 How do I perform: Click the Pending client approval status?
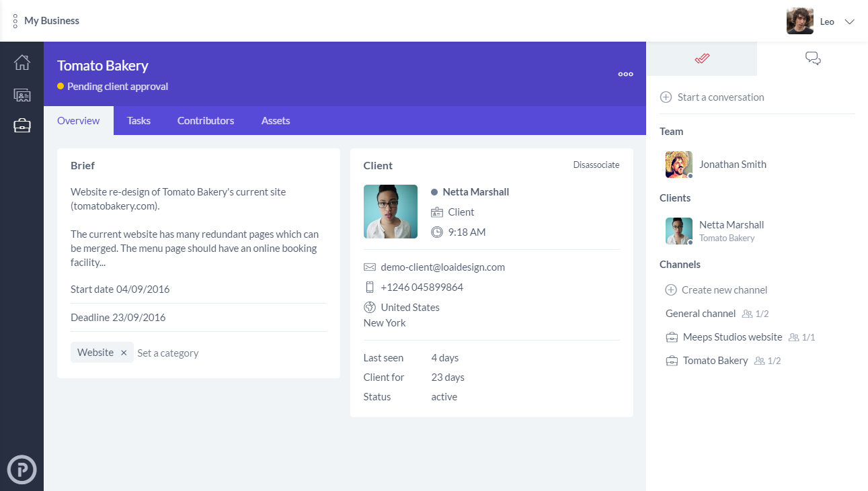click(x=118, y=86)
